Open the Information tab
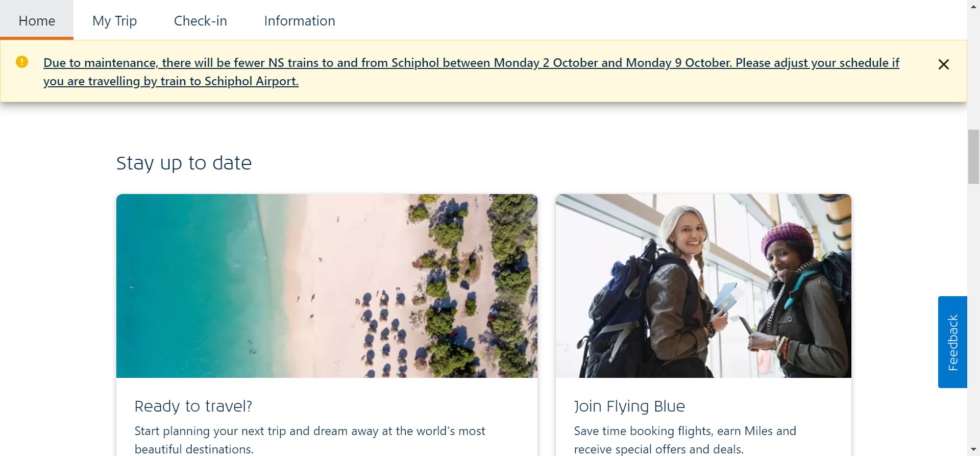The height and width of the screenshot is (456, 980). [300, 20]
